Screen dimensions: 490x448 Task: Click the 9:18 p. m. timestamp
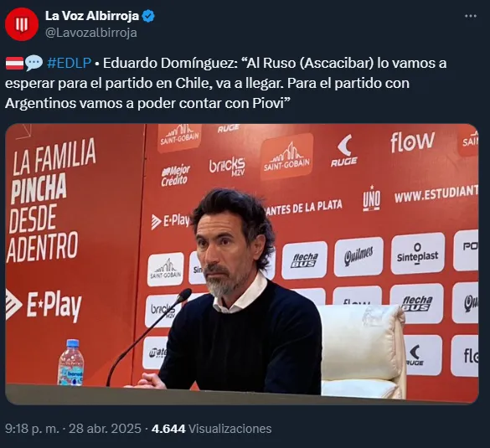[x=32, y=429]
